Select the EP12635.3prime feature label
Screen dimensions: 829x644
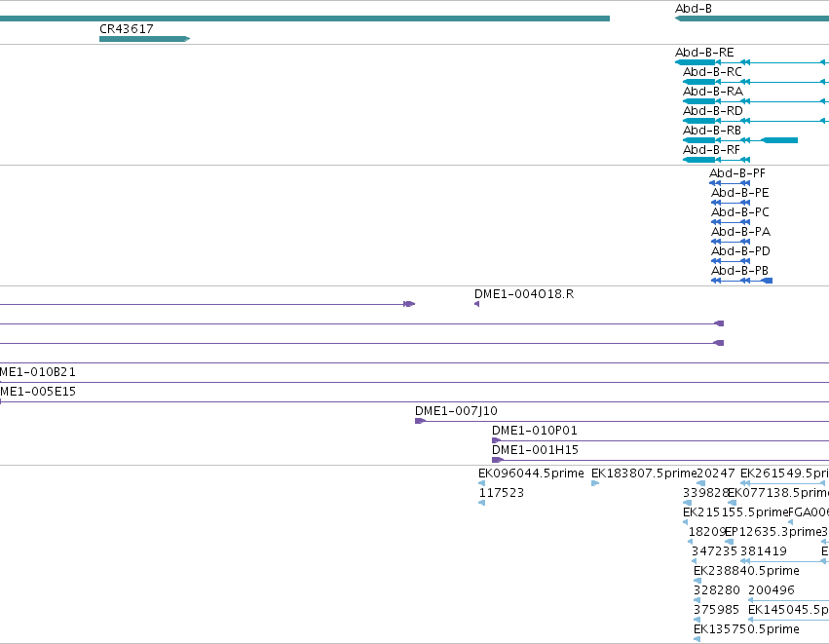coord(772,532)
